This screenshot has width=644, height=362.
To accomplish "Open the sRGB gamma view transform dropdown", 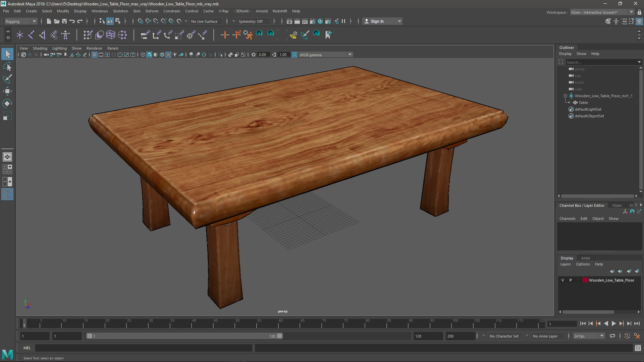I will pos(350,55).
